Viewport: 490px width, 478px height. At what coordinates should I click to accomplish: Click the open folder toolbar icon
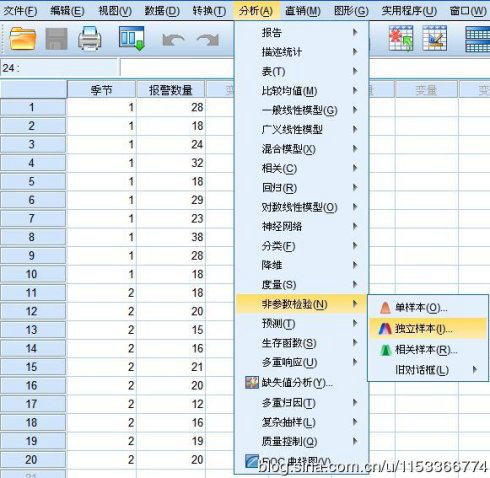point(23,39)
